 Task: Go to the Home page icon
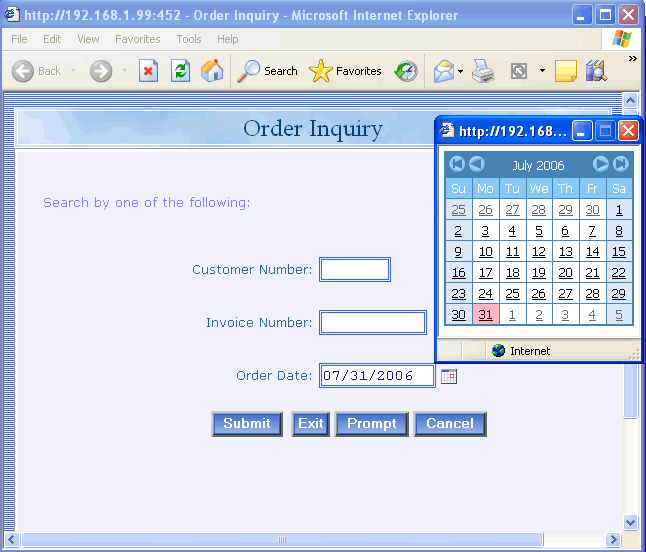coord(212,71)
